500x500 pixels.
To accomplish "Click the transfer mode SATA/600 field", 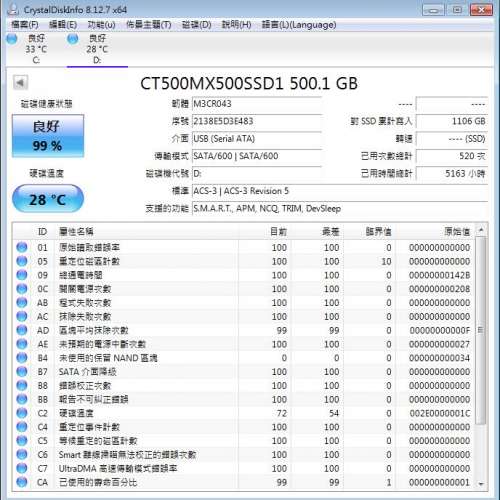I will click(257, 156).
